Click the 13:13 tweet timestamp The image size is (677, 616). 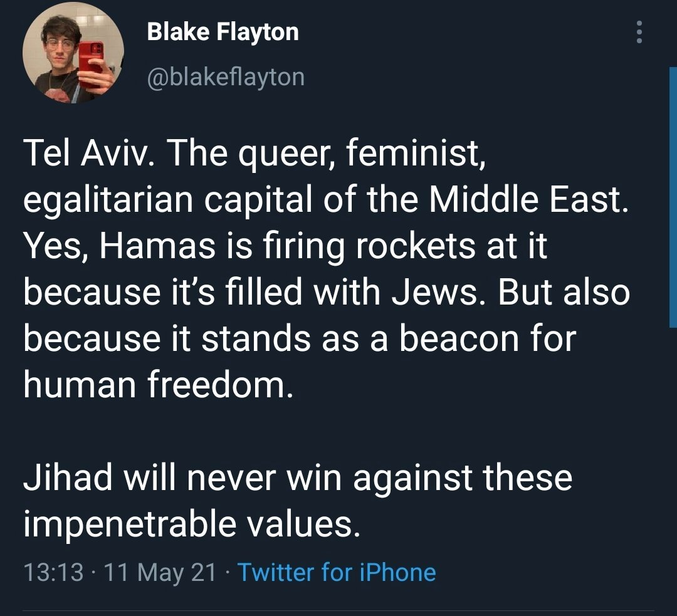point(53,572)
